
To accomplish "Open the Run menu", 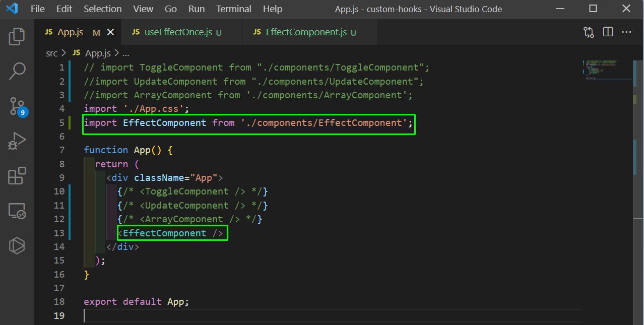I will click(x=197, y=9).
